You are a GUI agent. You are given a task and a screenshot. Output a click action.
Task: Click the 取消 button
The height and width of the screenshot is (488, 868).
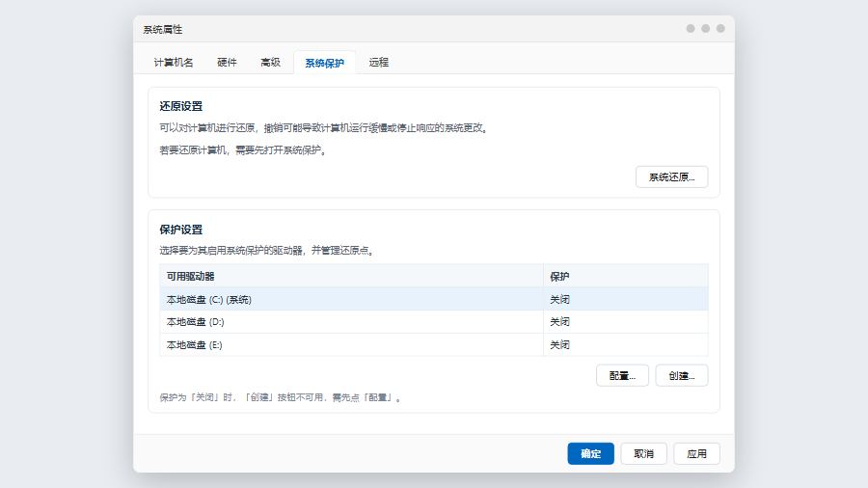[644, 453]
